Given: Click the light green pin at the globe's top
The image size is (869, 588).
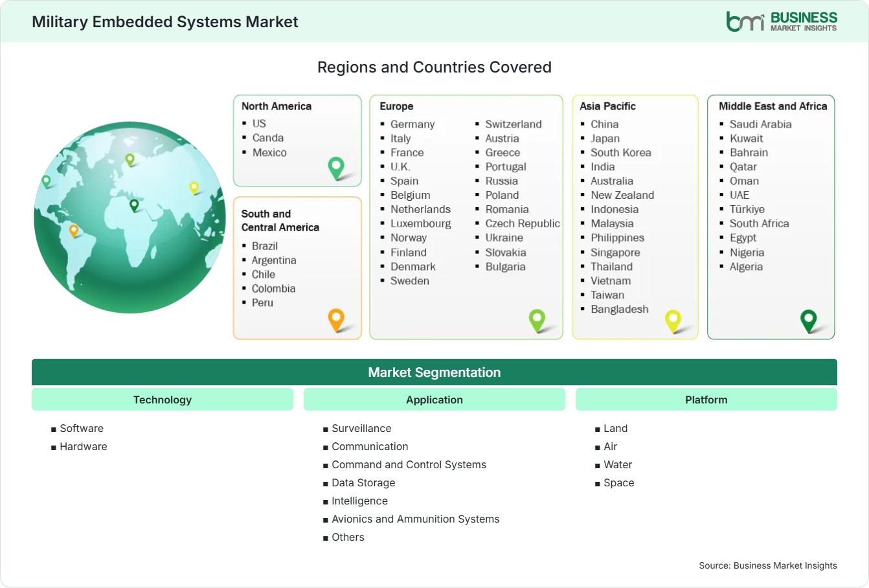Looking at the screenshot, I should pyautogui.click(x=130, y=159).
